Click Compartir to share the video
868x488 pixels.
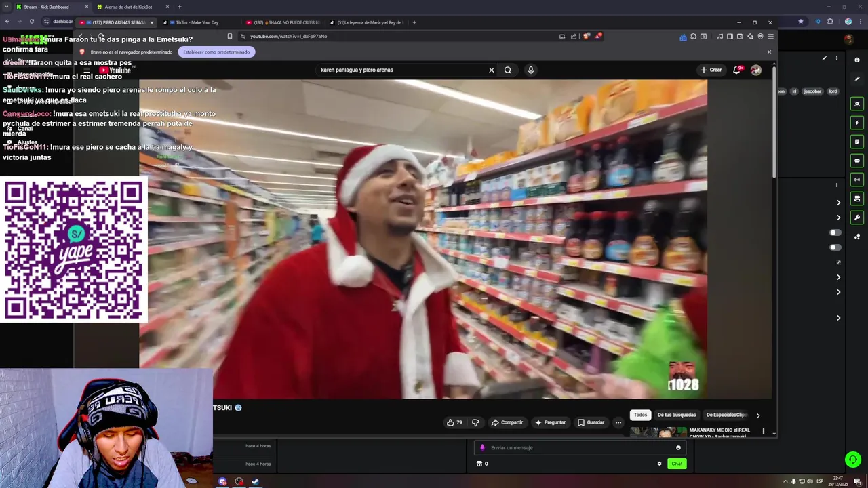(507, 422)
